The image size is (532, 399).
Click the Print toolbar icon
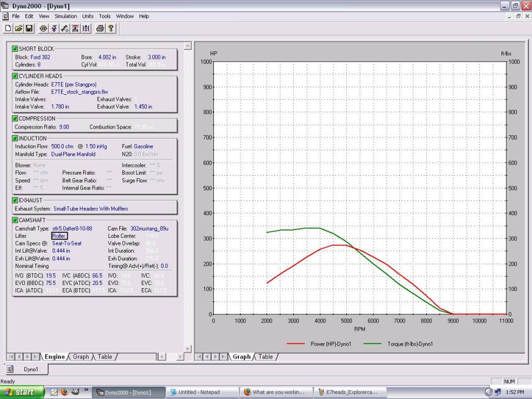100,28
